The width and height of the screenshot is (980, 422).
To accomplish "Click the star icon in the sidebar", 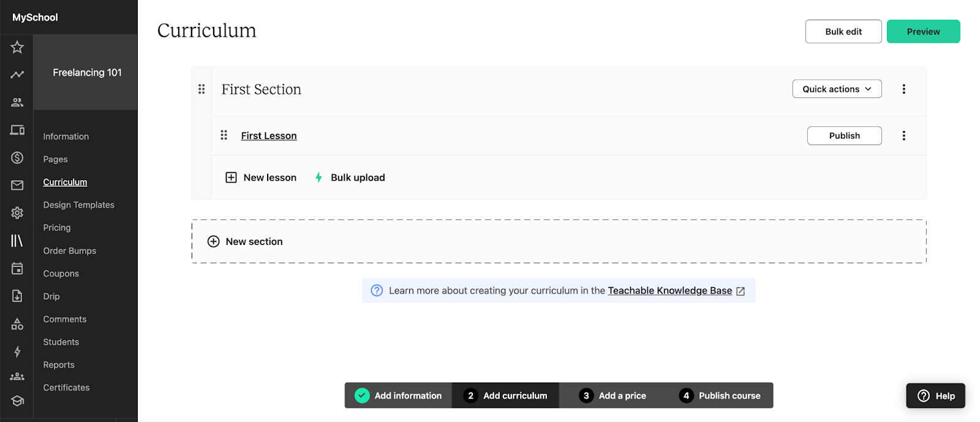I will click(x=17, y=47).
